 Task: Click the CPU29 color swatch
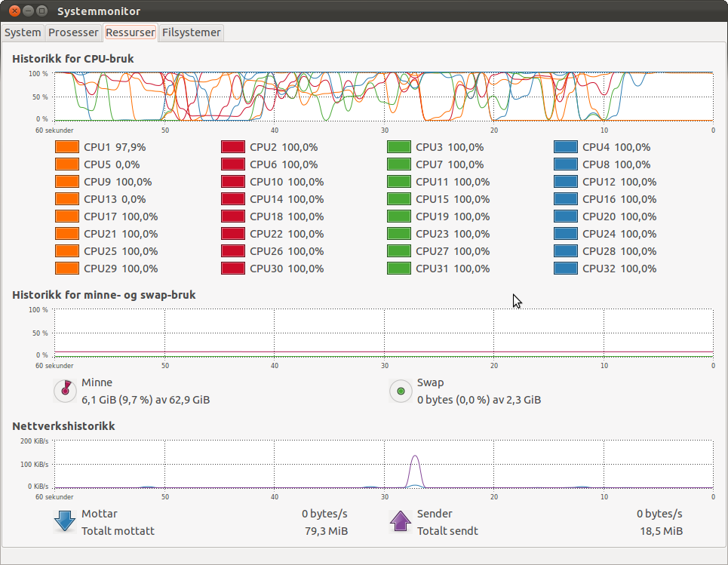click(67, 269)
